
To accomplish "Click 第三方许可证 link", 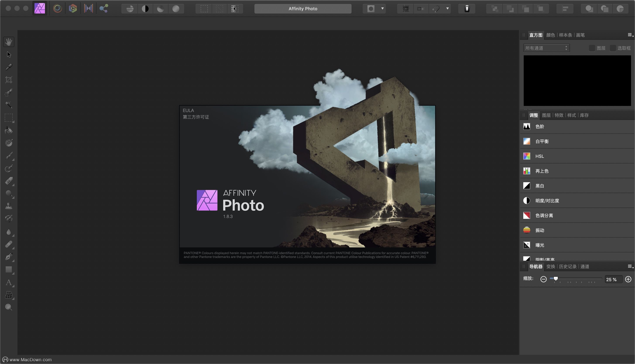I will pos(196,117).
